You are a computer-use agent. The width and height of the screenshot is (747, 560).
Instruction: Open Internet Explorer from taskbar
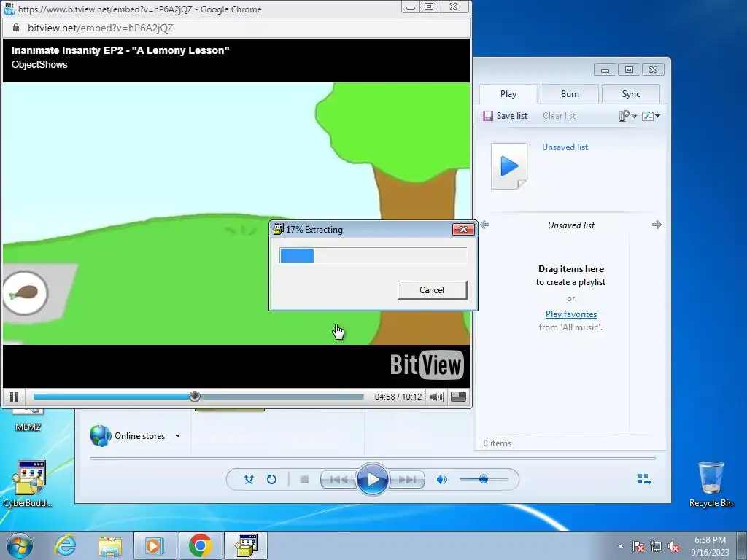pos(65,545)
